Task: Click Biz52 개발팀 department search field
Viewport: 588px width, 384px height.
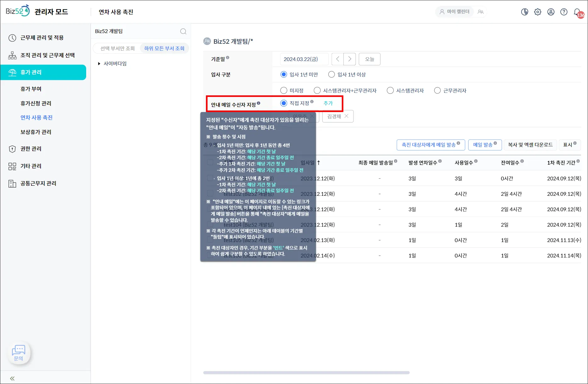Action: point(135,31)
